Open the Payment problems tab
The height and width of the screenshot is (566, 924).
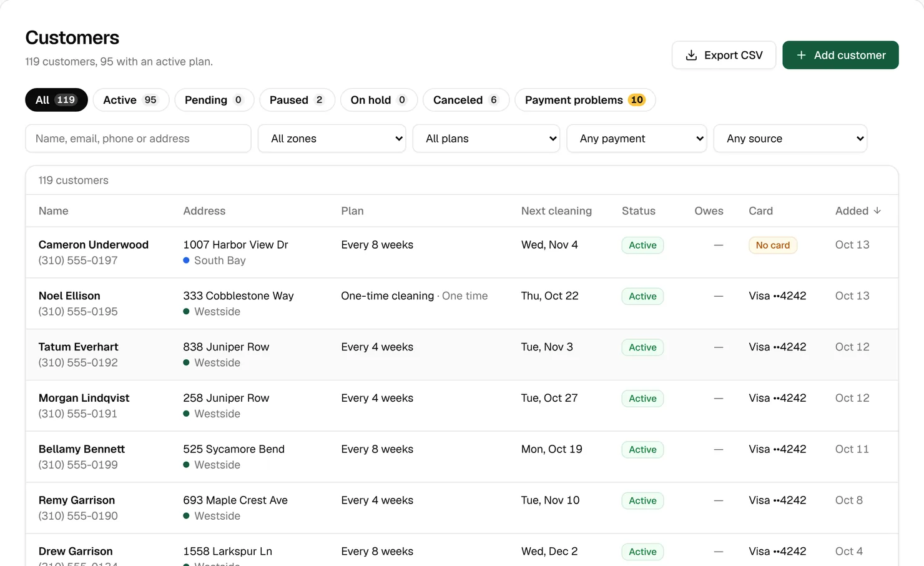(x=585, y=100)
